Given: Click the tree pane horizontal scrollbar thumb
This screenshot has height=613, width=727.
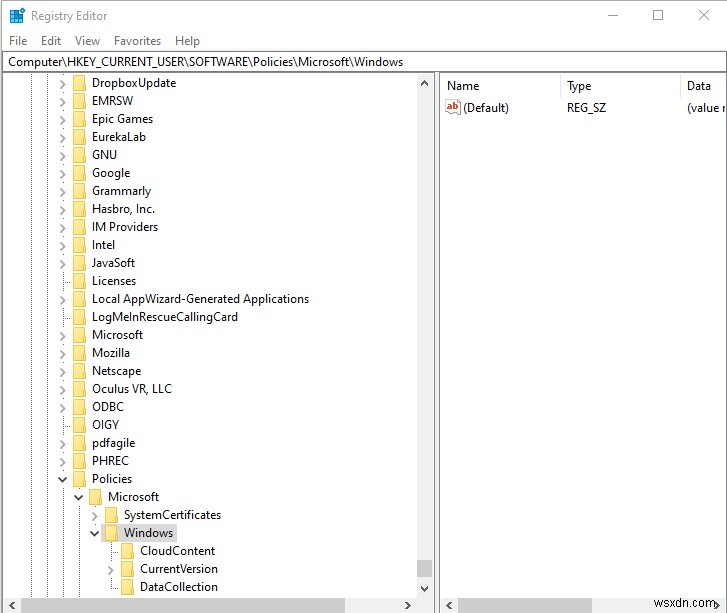Looking at the screenshot, I should (x=183, y=605).
